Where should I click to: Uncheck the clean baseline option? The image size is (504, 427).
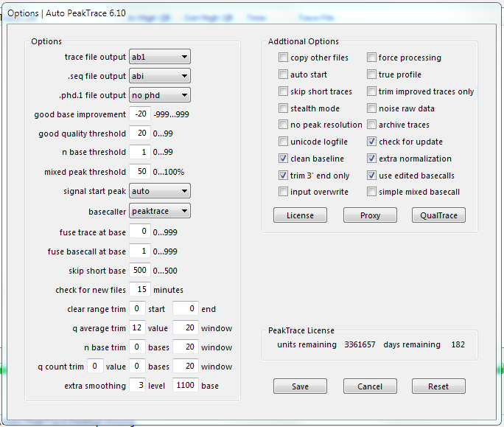click(283, 159)
